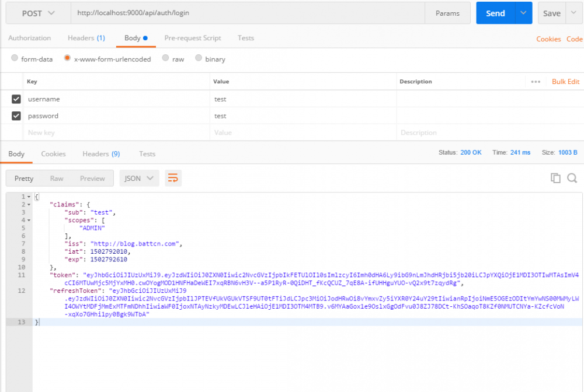Click the Send button
The width and height of the screenshot is (584, 392).
[495, 13]
